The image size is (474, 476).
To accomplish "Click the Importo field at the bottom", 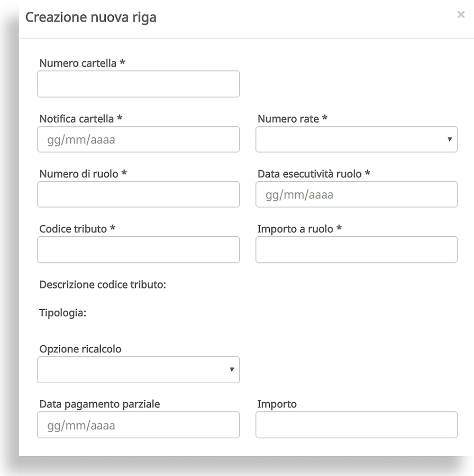I will click(356, 425).
